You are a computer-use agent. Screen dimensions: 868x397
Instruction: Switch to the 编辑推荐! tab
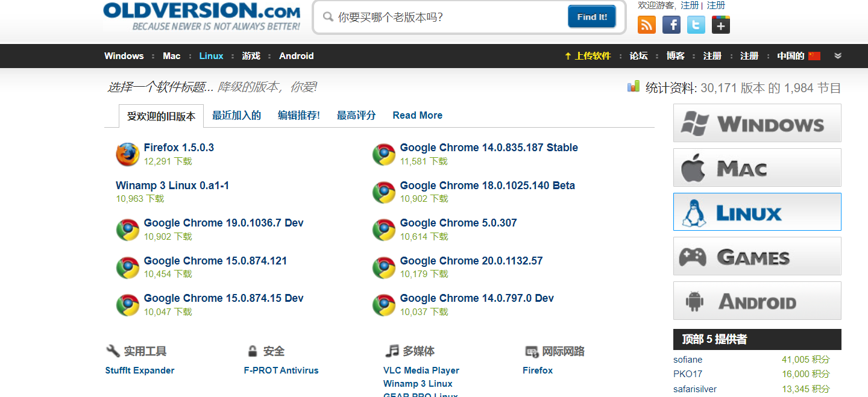(x=299, y=116)
